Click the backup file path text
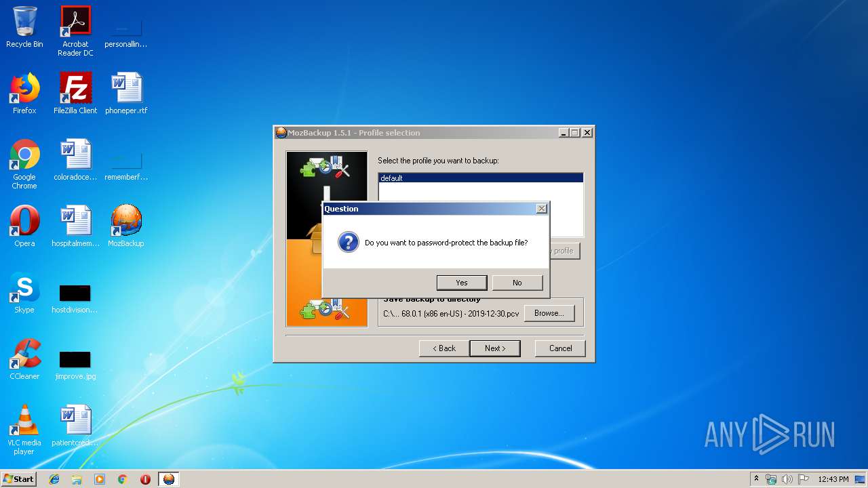The height and width of the screenshot is (488, 868). tap(451, 314)
